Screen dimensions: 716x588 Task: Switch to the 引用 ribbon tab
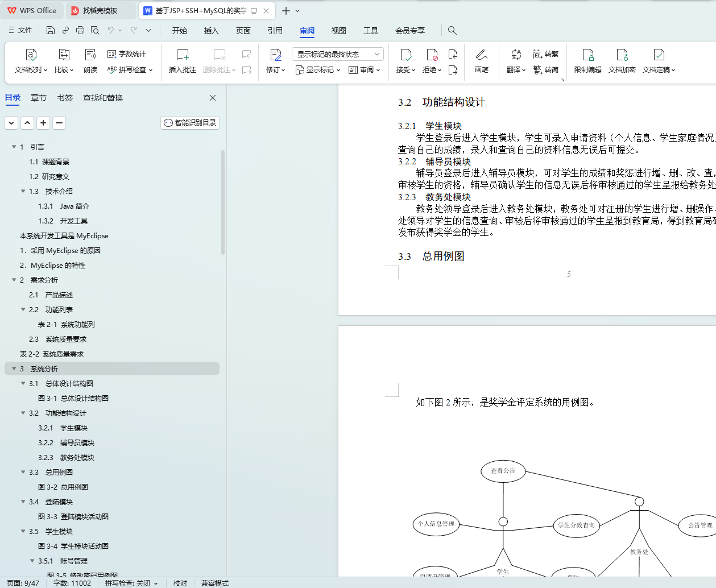click(x=275, y=31)
